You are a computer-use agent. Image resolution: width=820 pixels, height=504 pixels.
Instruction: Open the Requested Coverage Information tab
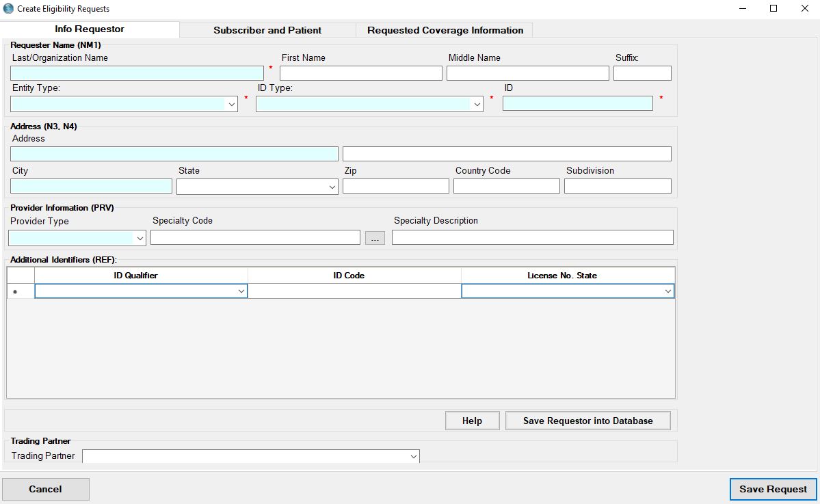(445, 30)
